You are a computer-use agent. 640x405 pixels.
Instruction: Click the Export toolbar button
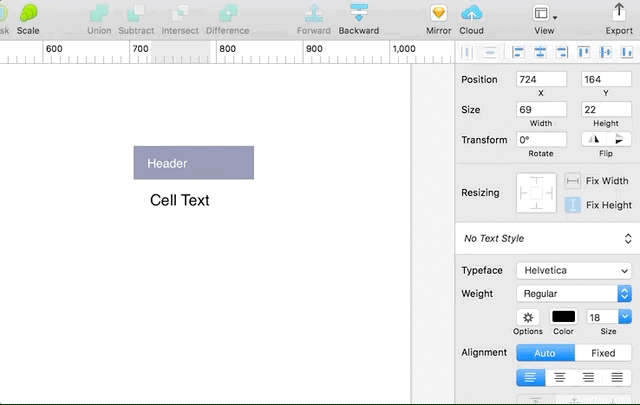pos(619,19)
